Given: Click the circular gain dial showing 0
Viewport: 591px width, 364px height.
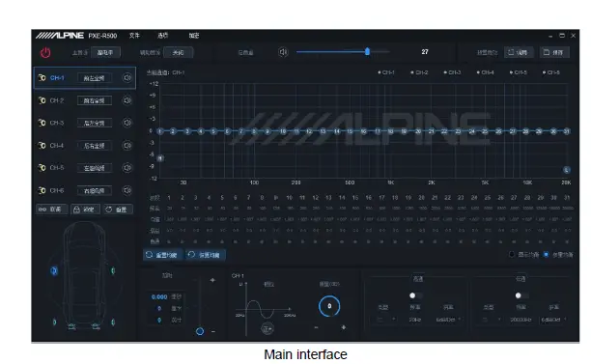Looking at the screenshot, I should click(x=329, y=306).
